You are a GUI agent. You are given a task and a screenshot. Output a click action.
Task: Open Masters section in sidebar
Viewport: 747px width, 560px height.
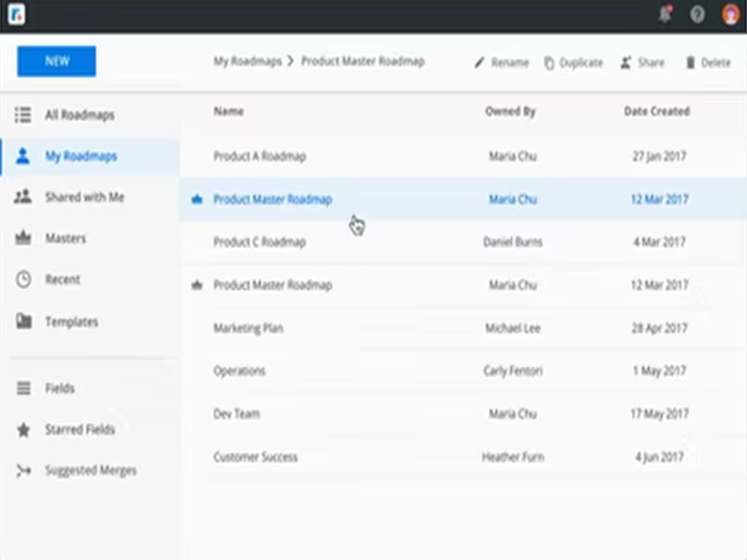pyautogui.click(x=65, y=238)
